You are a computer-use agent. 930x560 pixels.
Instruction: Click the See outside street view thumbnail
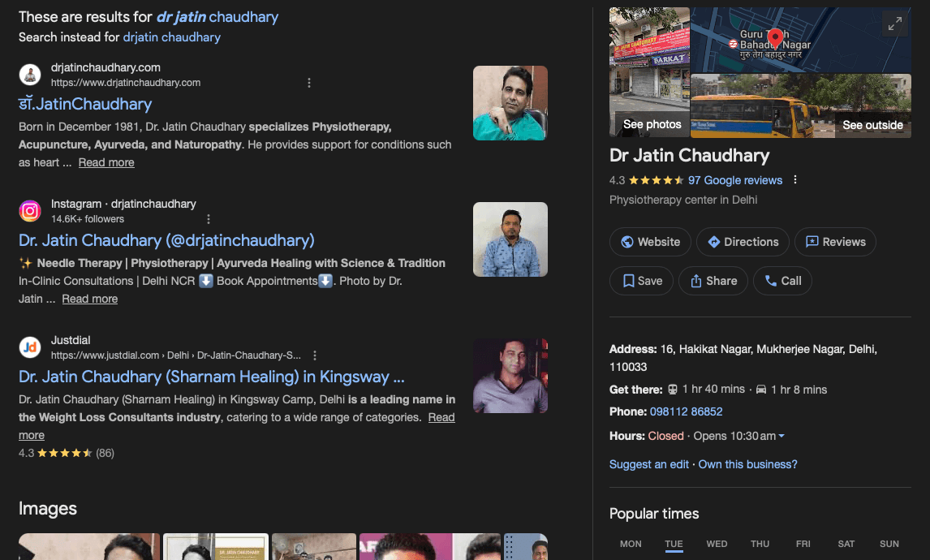click(801, 106)
